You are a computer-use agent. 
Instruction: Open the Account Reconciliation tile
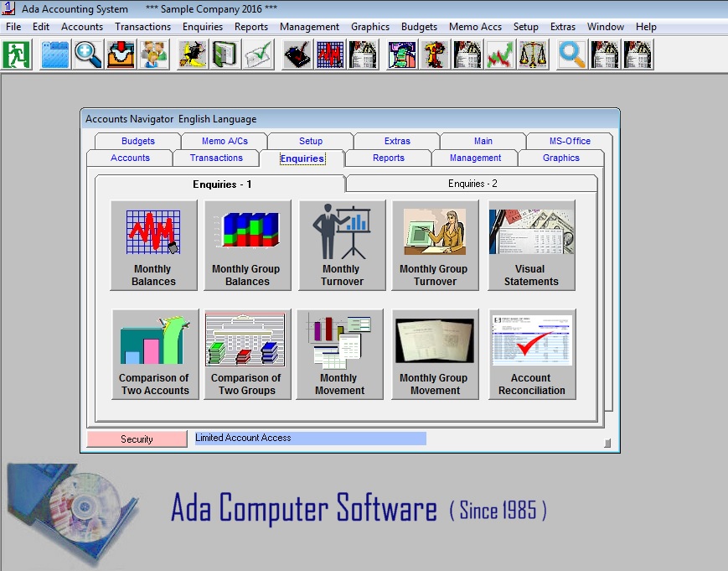[532, 354]
